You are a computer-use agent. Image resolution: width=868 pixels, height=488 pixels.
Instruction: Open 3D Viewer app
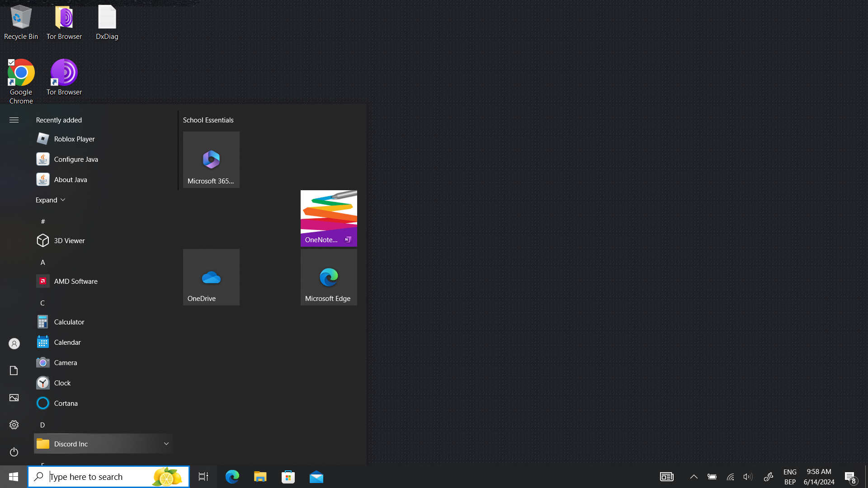tap(69, 241)
